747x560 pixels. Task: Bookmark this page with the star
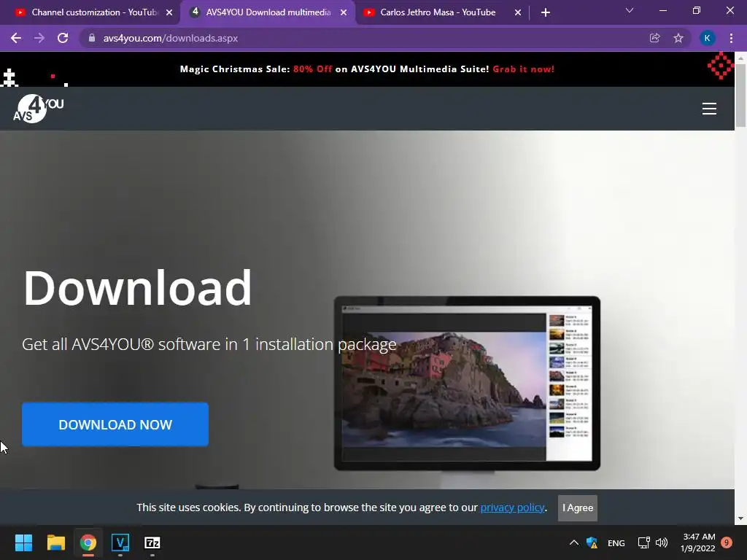point(678,38)
